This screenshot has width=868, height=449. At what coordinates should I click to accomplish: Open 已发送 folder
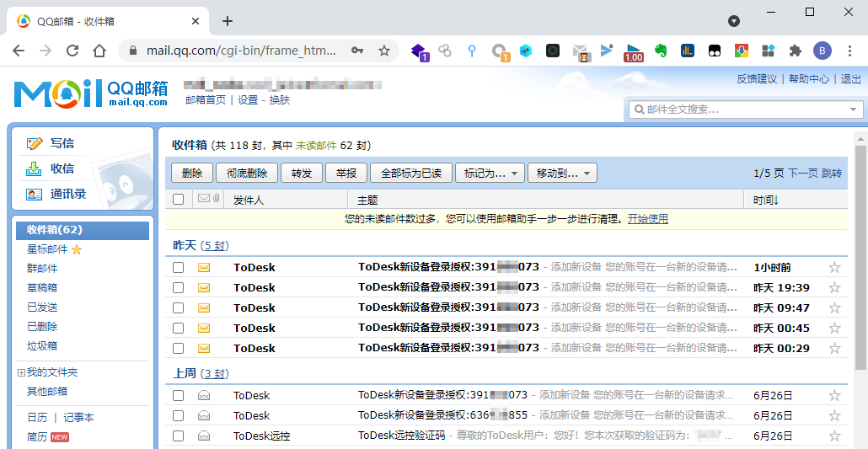(x=42, y=307)
